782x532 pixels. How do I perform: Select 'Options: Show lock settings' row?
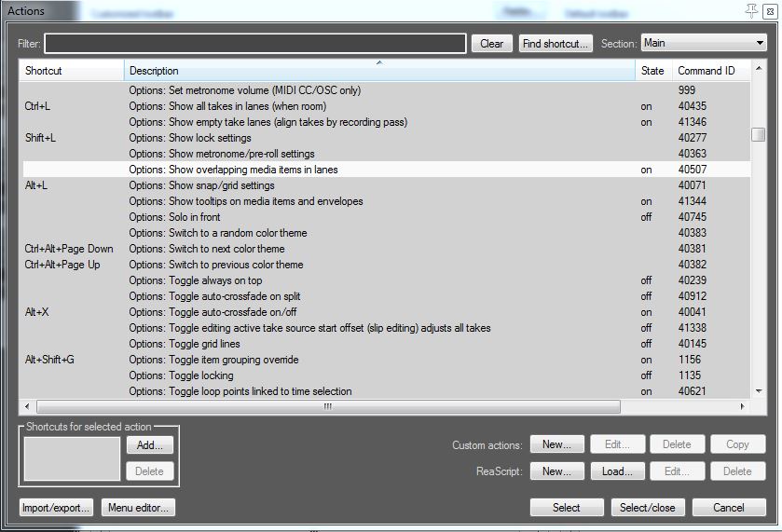(x=387, y=138)
